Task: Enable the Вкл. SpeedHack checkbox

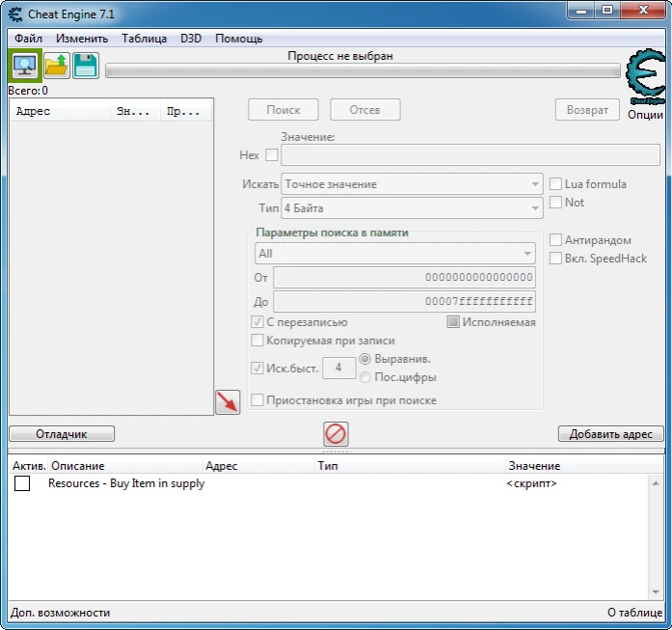Action: tap(555, 259)
